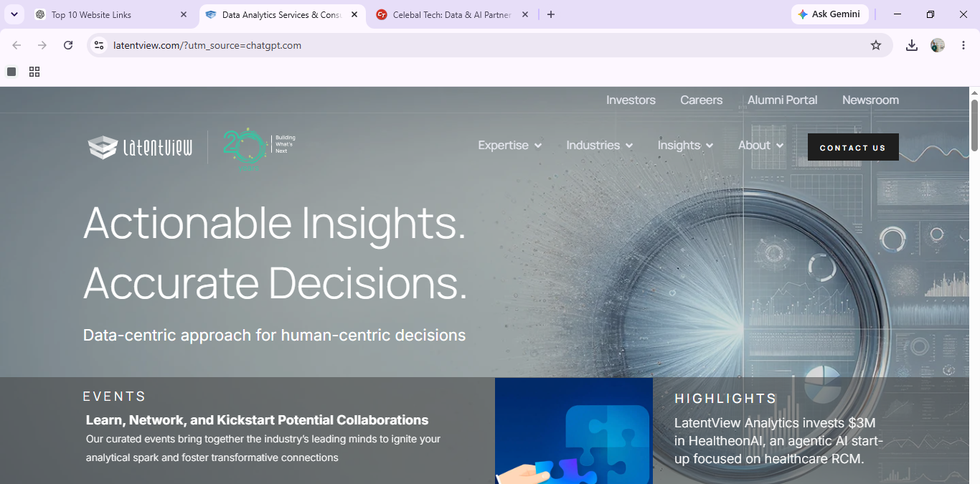Expand the Insights menu

point(685,146)
